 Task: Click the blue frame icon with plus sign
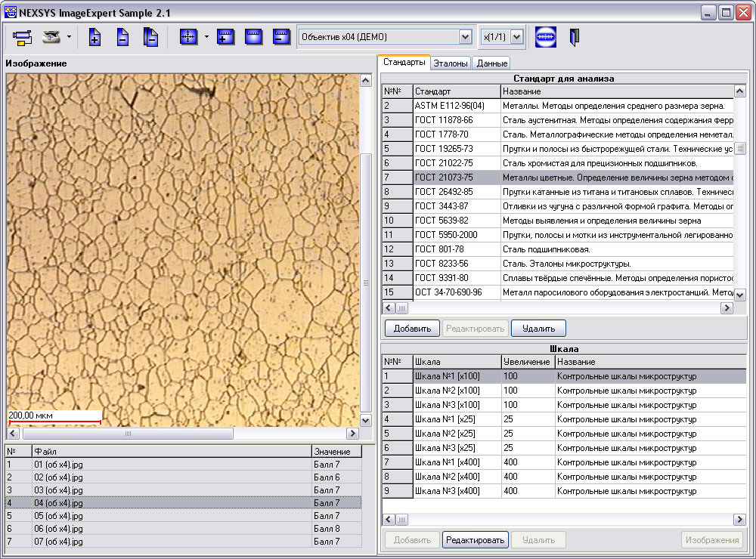coord(225,37)
